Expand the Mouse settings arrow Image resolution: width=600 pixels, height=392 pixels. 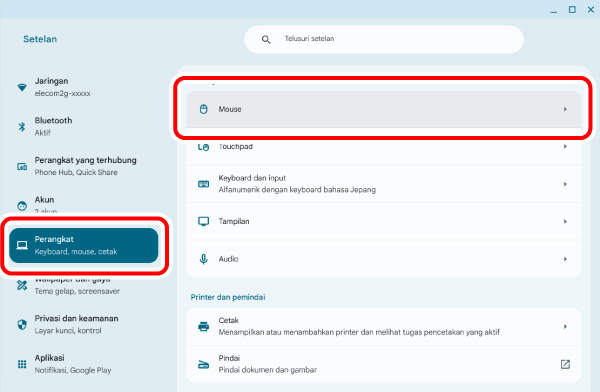(x=565, y=109)
